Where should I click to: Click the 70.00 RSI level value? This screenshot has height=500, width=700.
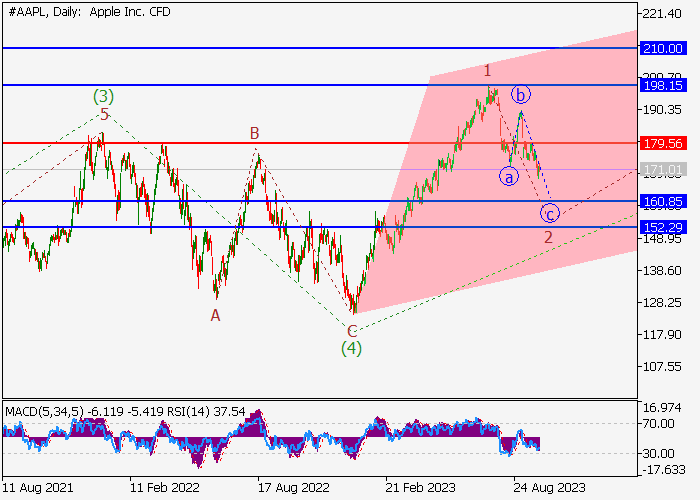(658, 424)
